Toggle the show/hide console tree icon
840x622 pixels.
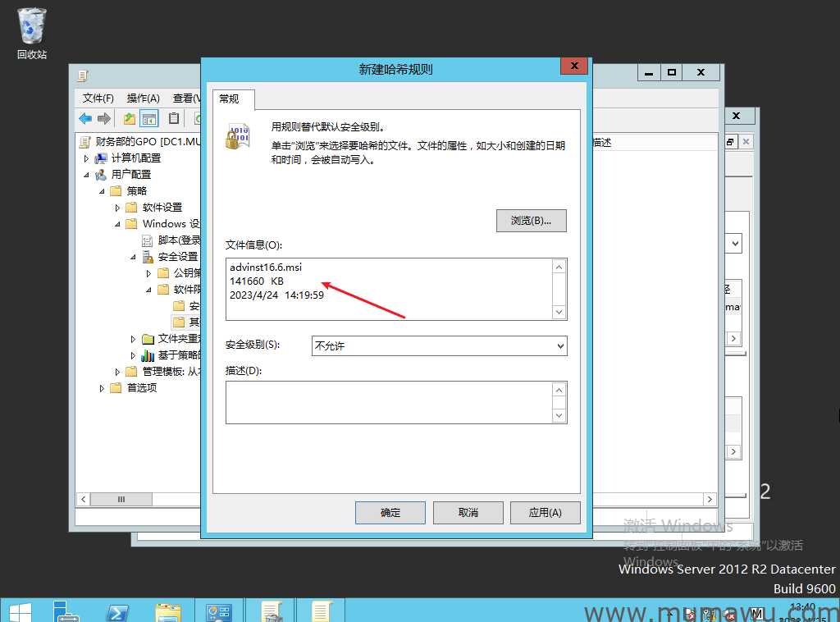click(x=148, y=118)
